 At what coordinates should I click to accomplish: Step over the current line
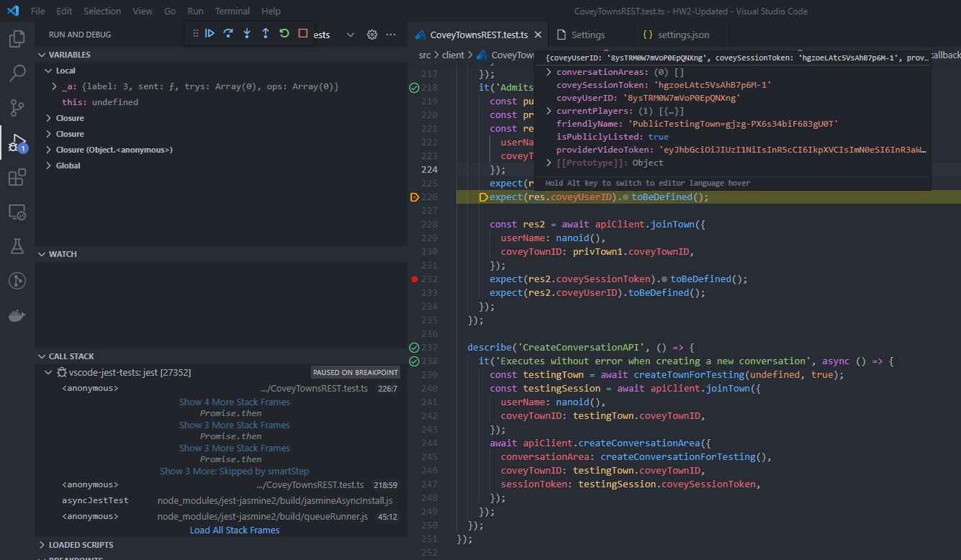click(228, 33)
